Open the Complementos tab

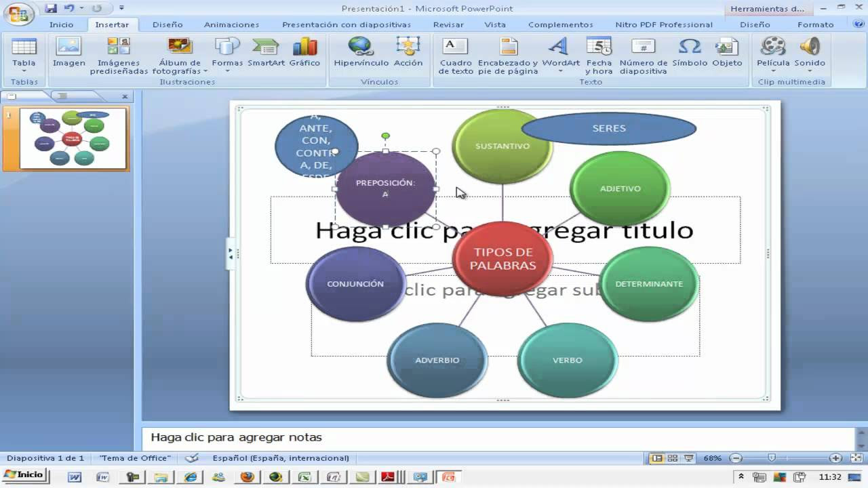pos(561,24)
